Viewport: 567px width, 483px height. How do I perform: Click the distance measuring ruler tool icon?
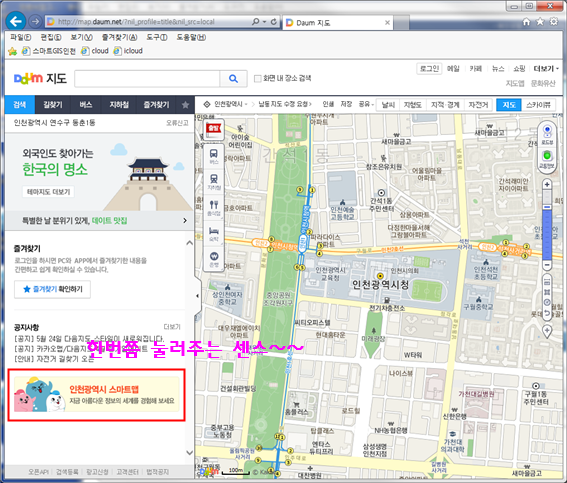(x=547, y=282)
